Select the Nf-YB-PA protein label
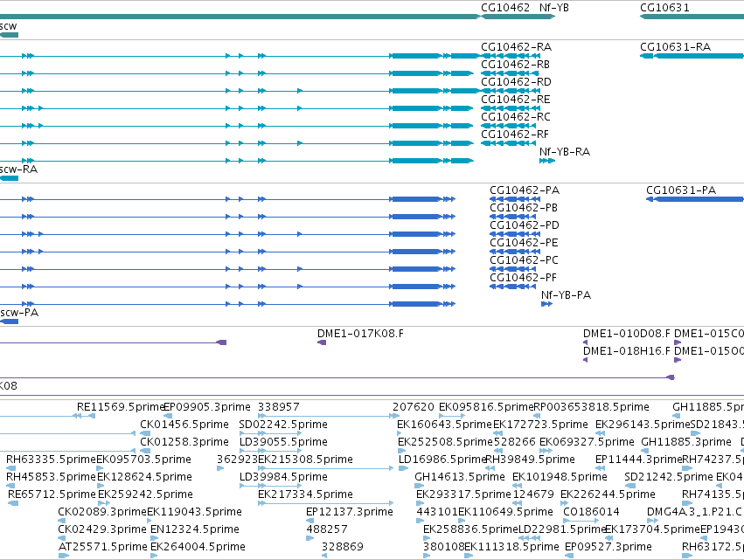The height and width of the screenshot is (560, 744). pos(566,295)
